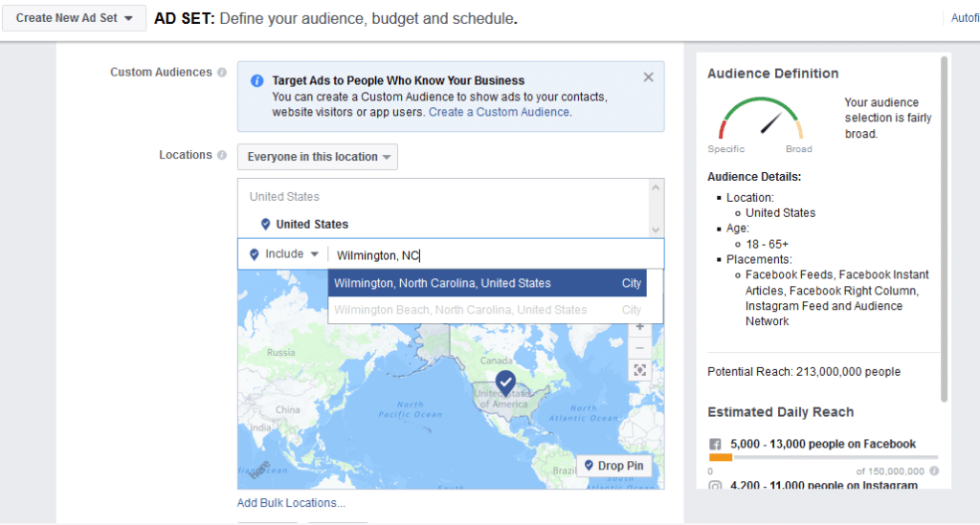Click the gray United States header label

284,197
